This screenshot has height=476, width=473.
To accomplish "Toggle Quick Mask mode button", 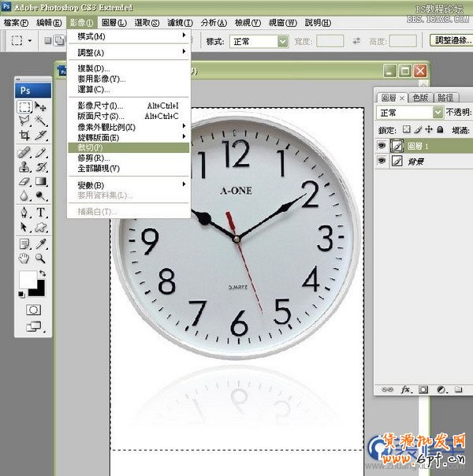I will (33, 310).
